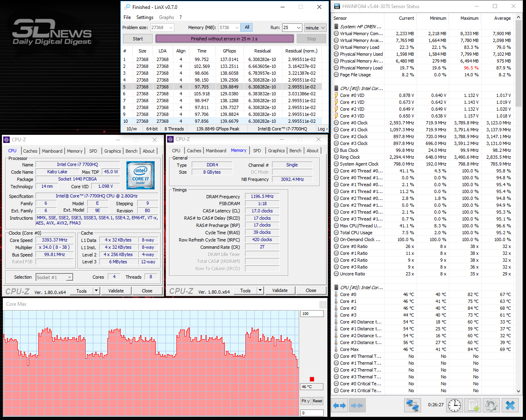Click the Core #0 temperature thermometer icon
Viewport: 526px width, 420px height.
point(336,294)
